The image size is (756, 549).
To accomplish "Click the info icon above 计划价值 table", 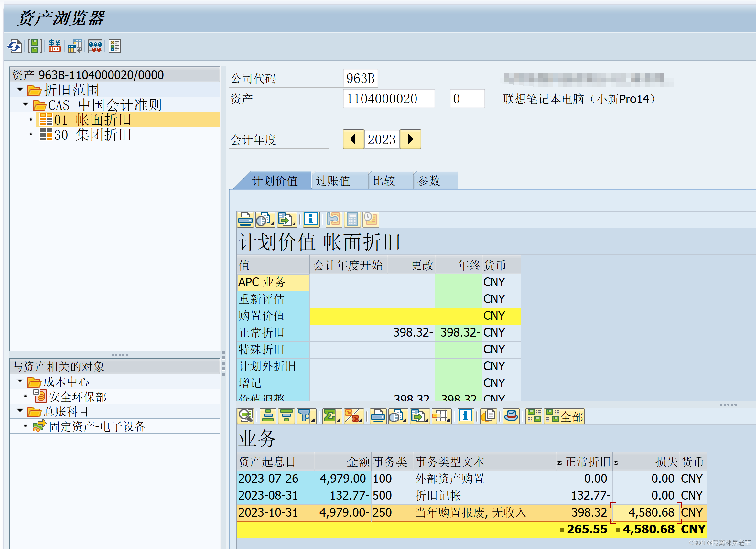I will 311,219.
